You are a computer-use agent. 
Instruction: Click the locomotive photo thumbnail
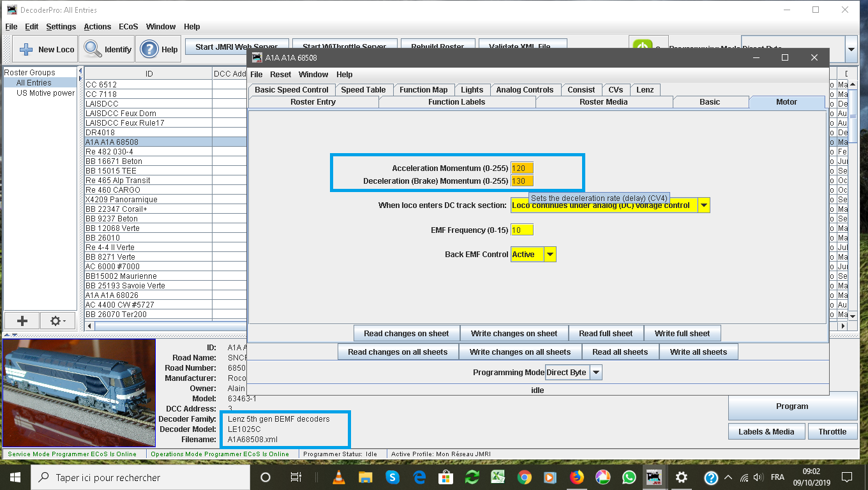point(79,392)
